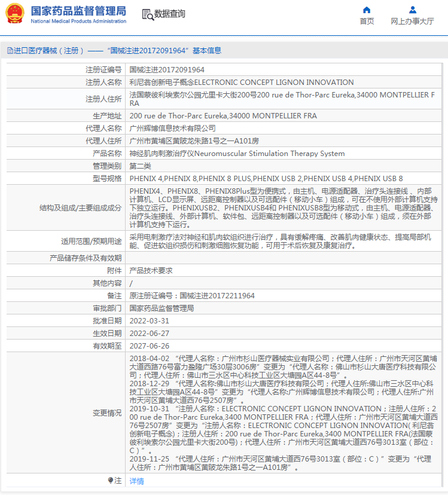Open the 网上办事大厅 text link
Image resolution: width=448 pixels, height=495 pixels.
point(412,22)
